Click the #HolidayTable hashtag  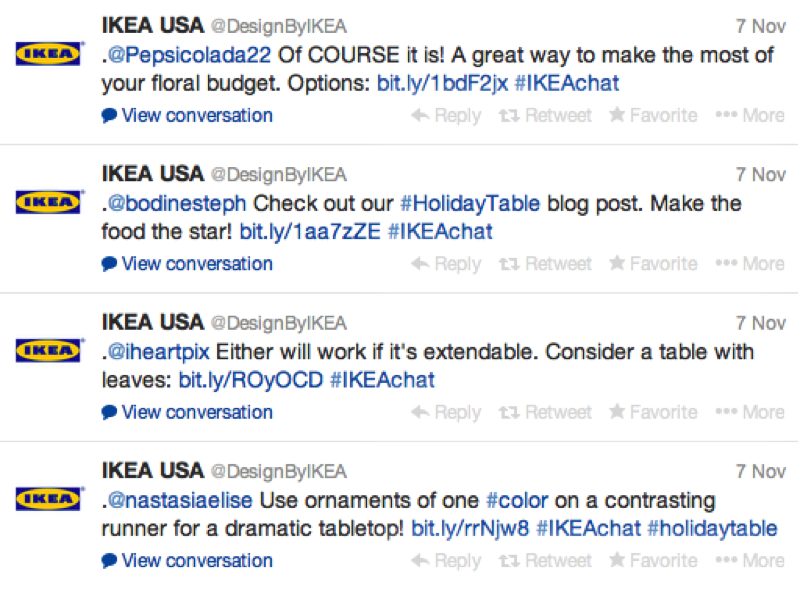point(470,203)
